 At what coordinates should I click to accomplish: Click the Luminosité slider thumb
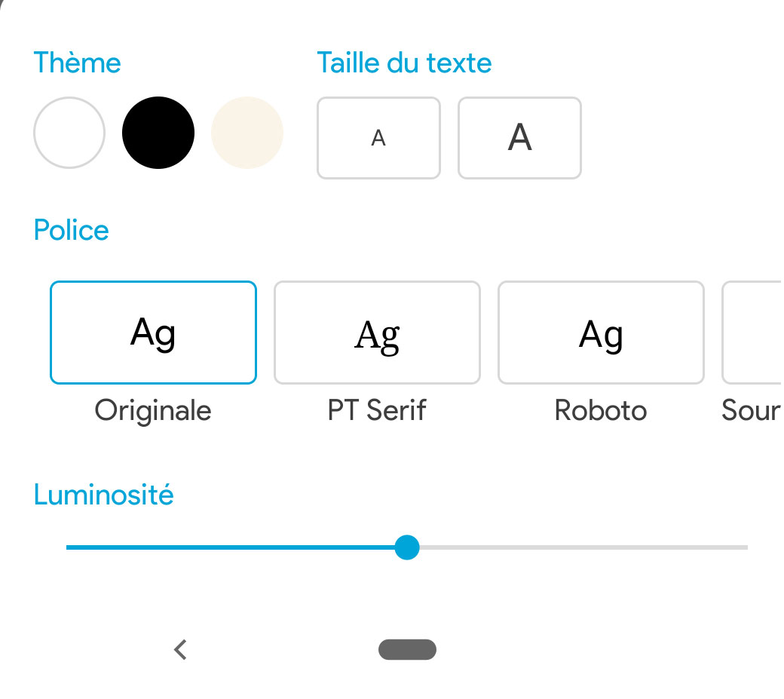coord(407,547)
